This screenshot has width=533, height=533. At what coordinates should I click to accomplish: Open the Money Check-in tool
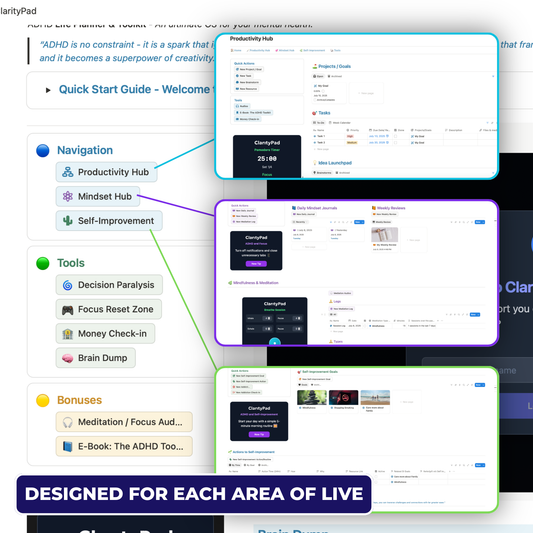pyautogui.click(x=105, y=333)
